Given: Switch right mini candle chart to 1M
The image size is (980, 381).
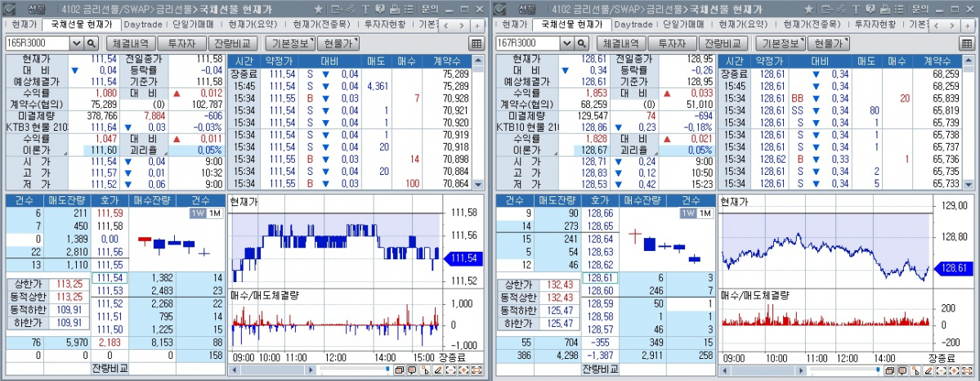Looking at the screenshot, I should pos(704,213).
